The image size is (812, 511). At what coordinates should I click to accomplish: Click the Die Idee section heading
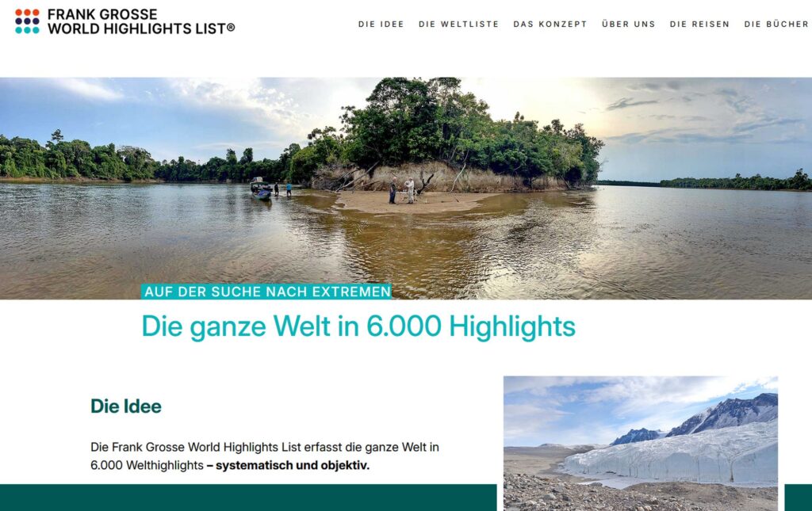coord(126,406)
